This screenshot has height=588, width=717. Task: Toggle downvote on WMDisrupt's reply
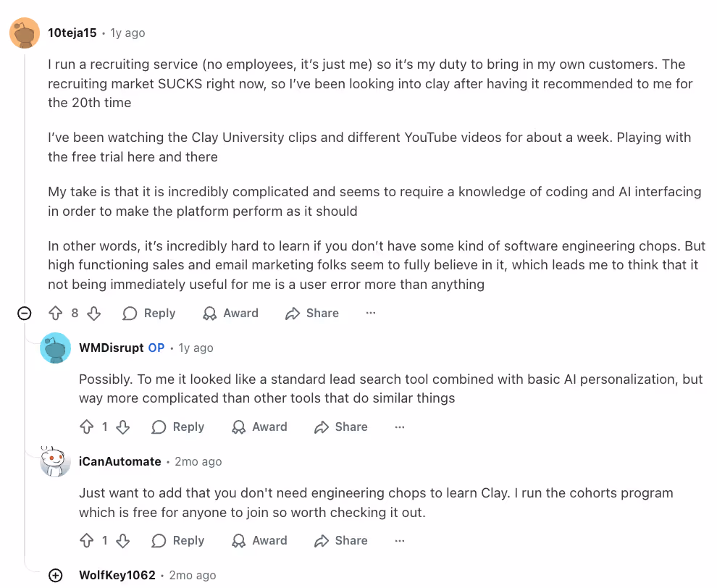tap(123, 427)
